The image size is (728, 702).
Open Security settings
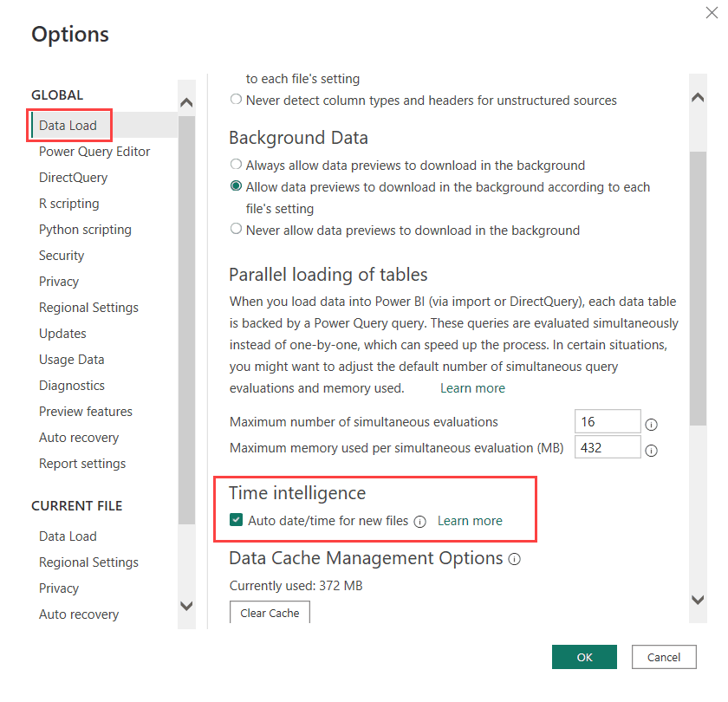click(x=62, y=256)
